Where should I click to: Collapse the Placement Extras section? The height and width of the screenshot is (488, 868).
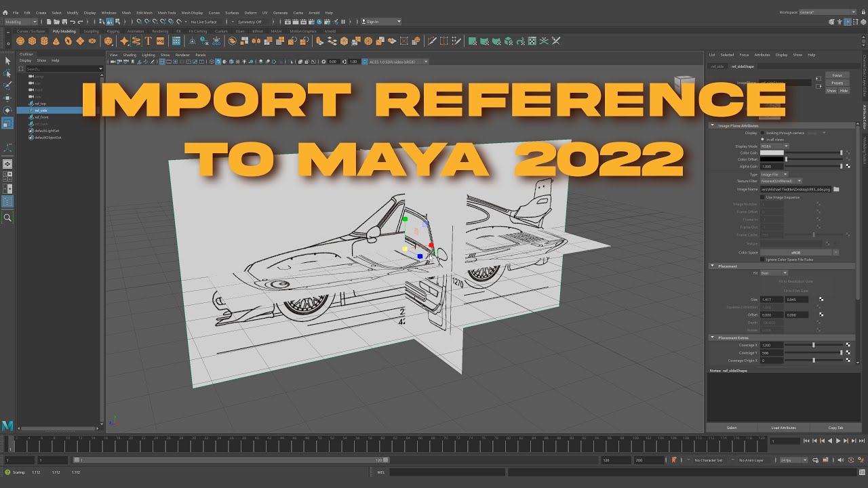(712, 338)
